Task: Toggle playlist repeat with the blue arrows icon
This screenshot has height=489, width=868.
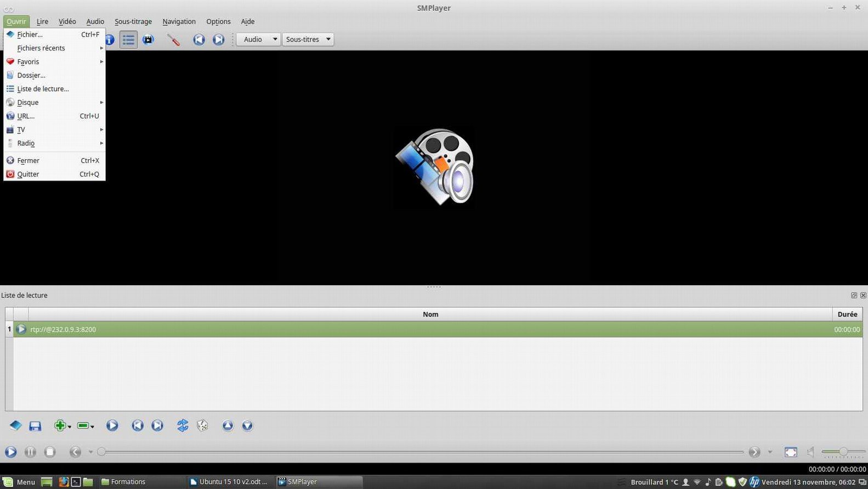Action: [x=183, y=426]
